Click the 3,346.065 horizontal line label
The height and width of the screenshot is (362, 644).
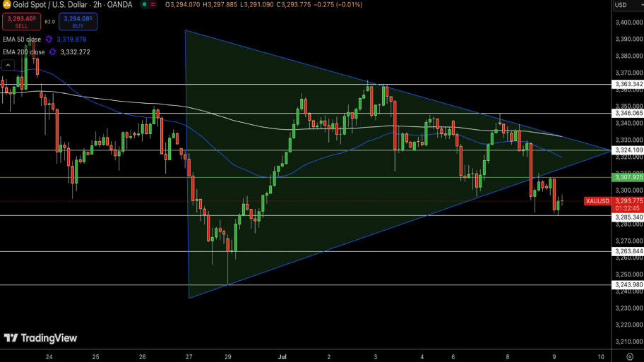(x=628, y=114)
